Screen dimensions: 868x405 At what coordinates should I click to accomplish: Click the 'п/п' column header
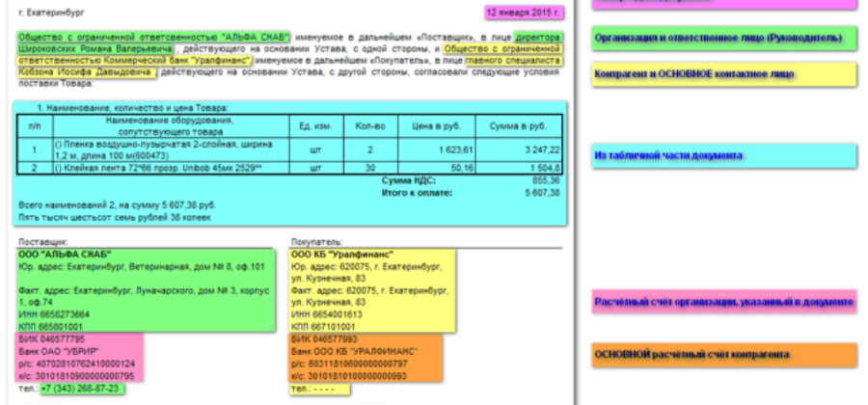coord(35,126)
